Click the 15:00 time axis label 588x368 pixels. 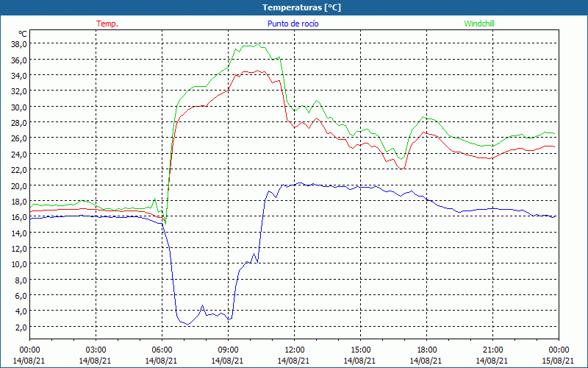[360, 350]
